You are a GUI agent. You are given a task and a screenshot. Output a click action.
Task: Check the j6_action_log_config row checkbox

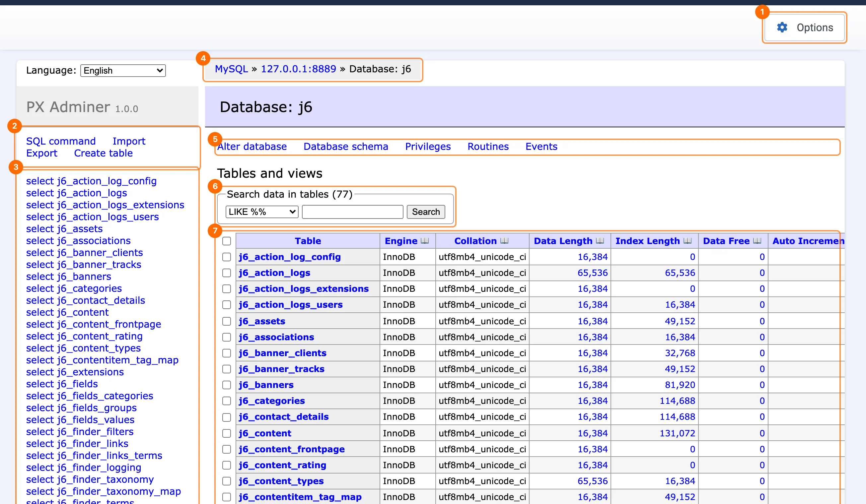tap(227, 257)
